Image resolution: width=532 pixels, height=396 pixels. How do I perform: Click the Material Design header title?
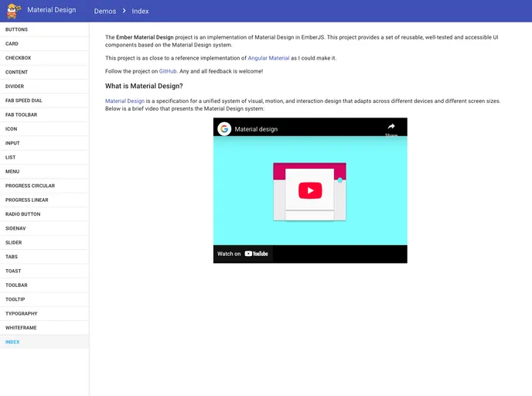(x=52, y=10)
